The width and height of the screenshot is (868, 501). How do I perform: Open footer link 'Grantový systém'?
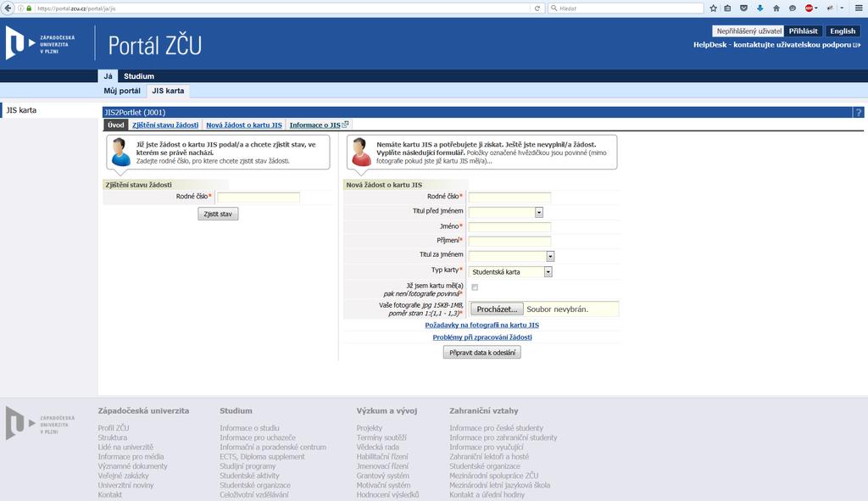point(382,476)
